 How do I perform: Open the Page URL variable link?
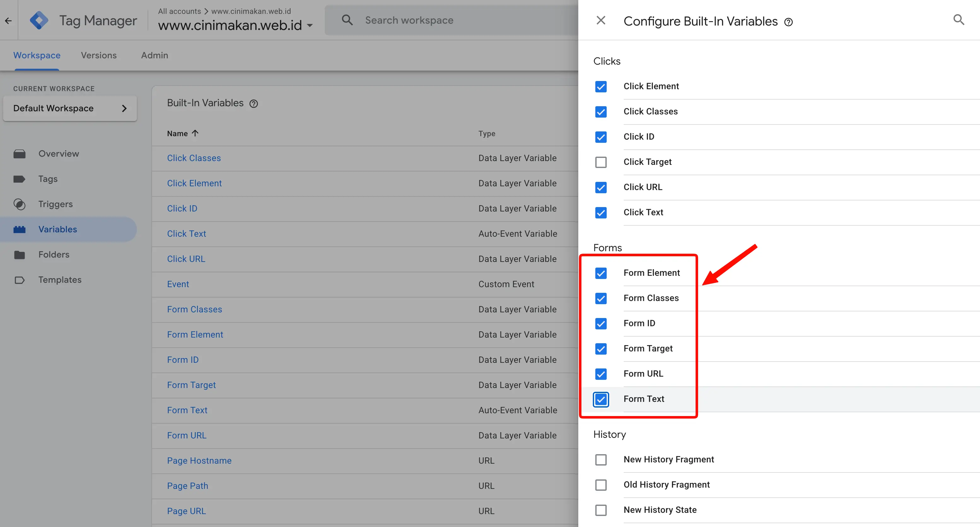pyautogui.click(x=186, y=512)
